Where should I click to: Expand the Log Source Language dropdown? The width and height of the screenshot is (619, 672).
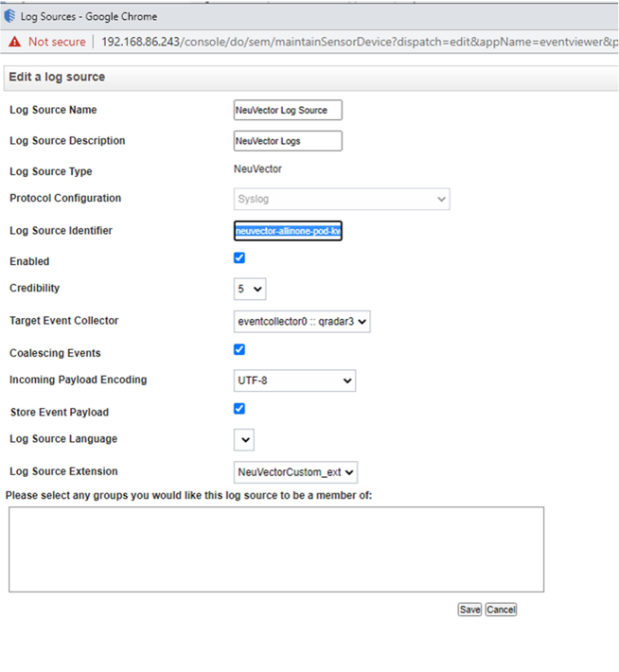coord(244,439)
